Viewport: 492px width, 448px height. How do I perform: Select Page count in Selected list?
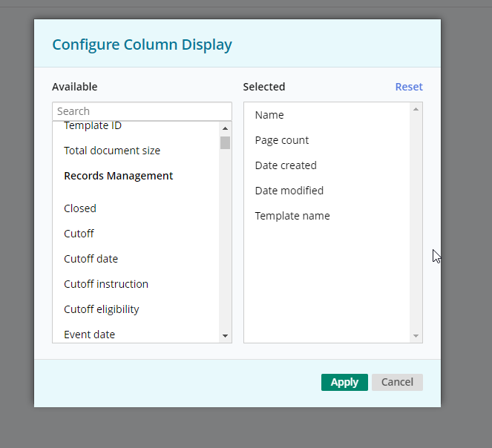point(282,140)
